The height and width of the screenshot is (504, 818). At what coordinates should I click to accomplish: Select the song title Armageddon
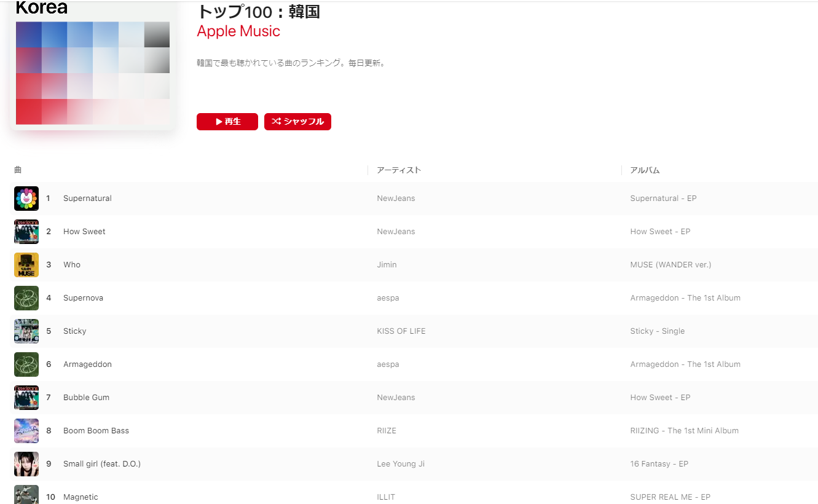[87, 364]
